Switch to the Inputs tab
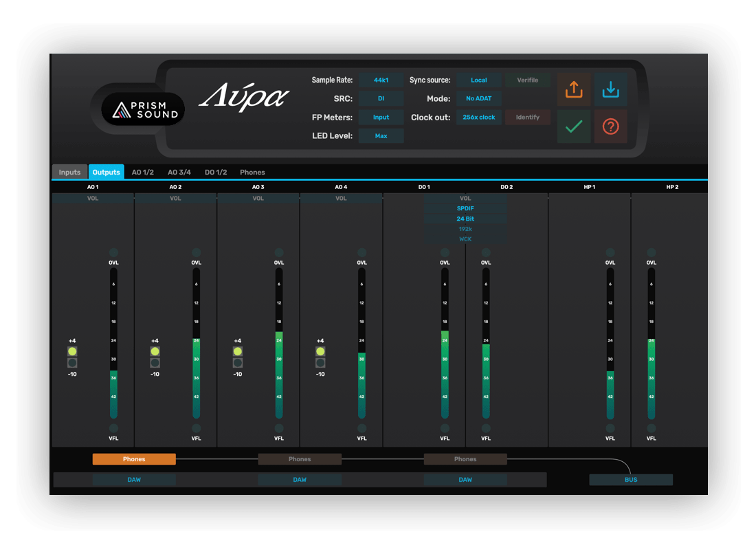This screenshot has height=543, width=756. point(69,172)
